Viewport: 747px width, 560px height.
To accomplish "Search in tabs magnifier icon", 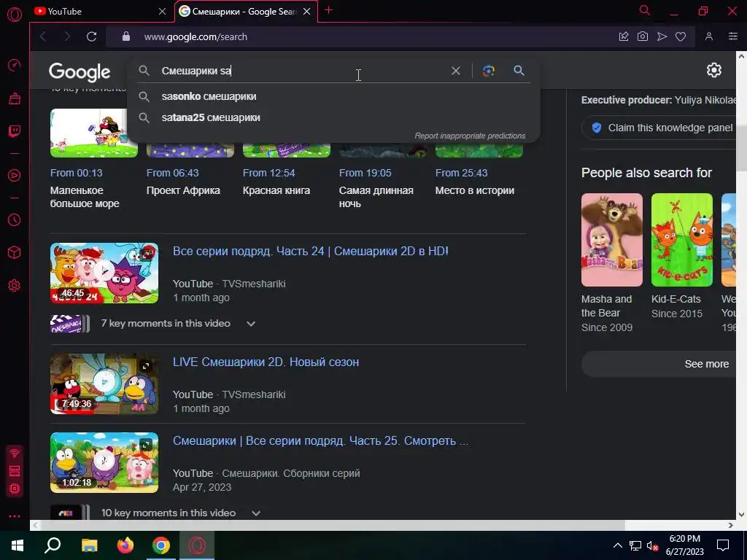I will pyautogui.click(x=645, y=10).
